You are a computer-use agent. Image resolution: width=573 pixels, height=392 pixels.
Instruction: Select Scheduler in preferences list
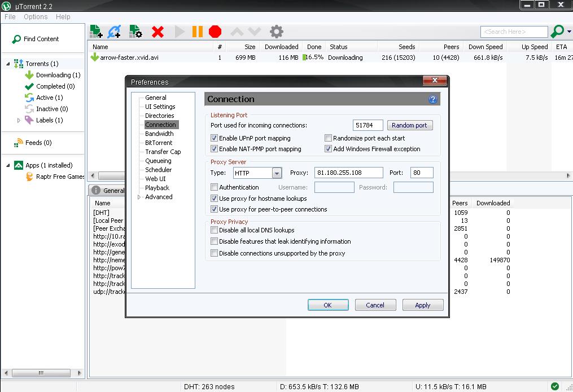[x=158, y=170]
